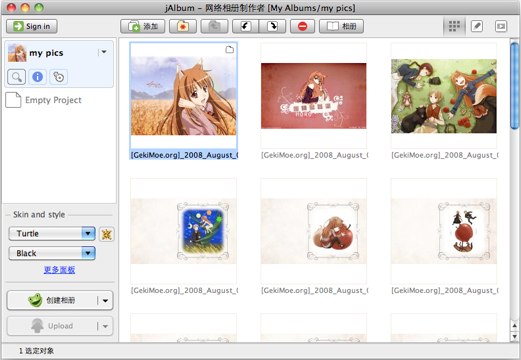Viewport: 521px width, 360px height.
Task: Click the 1 选定对象 status text
Action: 36,351
